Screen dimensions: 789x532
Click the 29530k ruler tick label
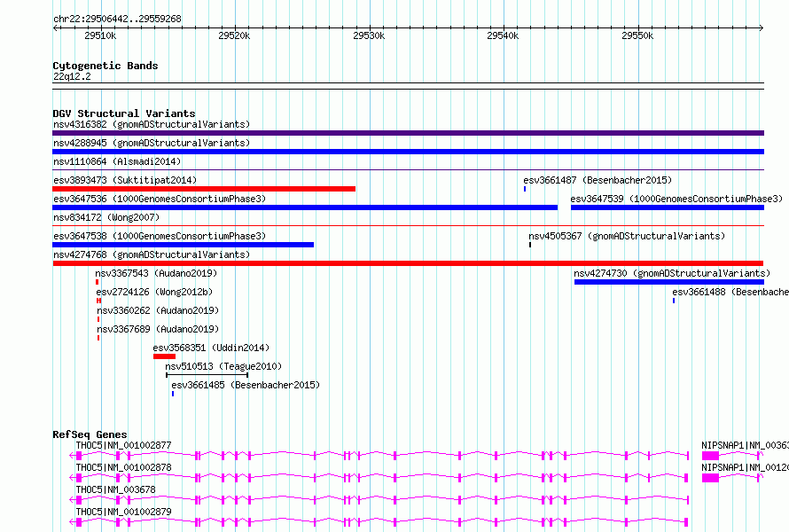(x=369, y=35)
